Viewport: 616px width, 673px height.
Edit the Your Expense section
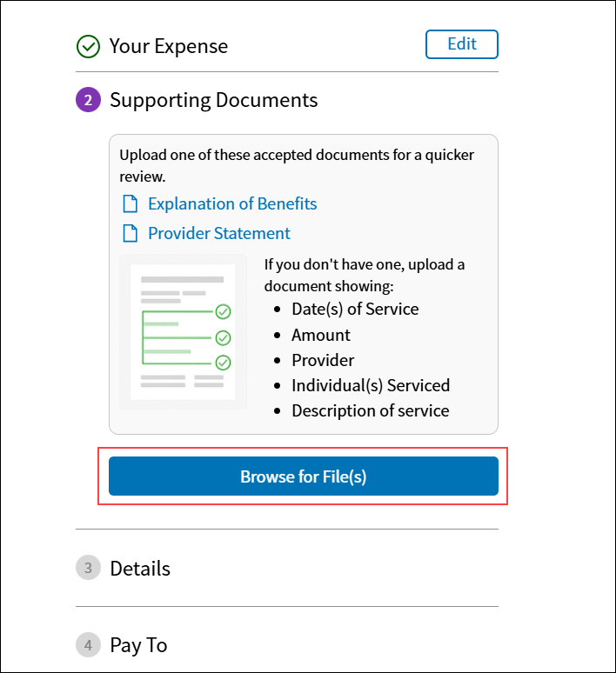click(x=462, y=44)
